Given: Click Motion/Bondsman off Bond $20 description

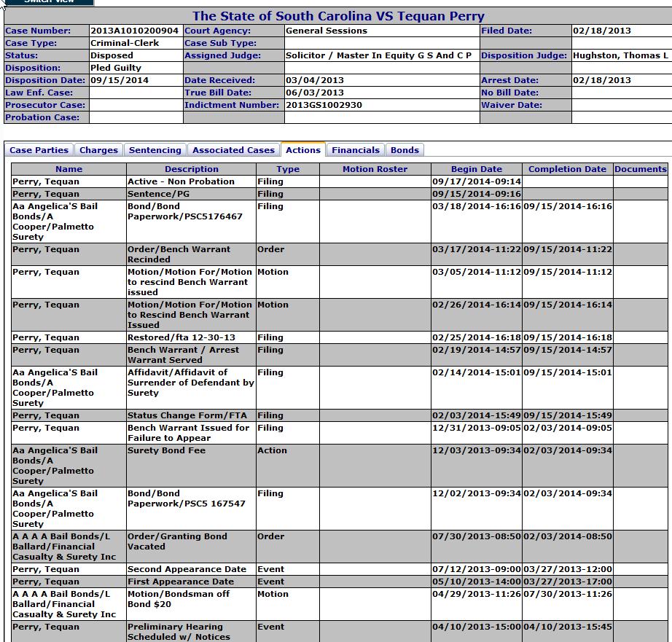Looking at the screenshot, I should (x=179, y=599).
